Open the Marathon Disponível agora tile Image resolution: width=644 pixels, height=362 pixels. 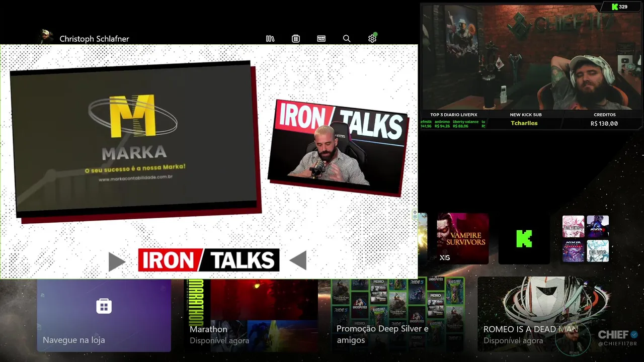(x=251, y=316)
